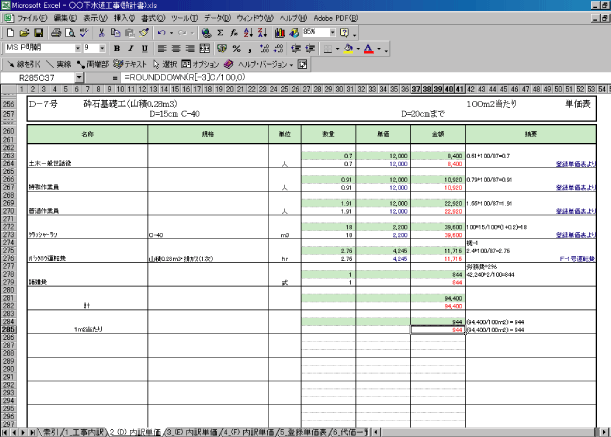
Task: Undo last action
Action: point(162,33)
